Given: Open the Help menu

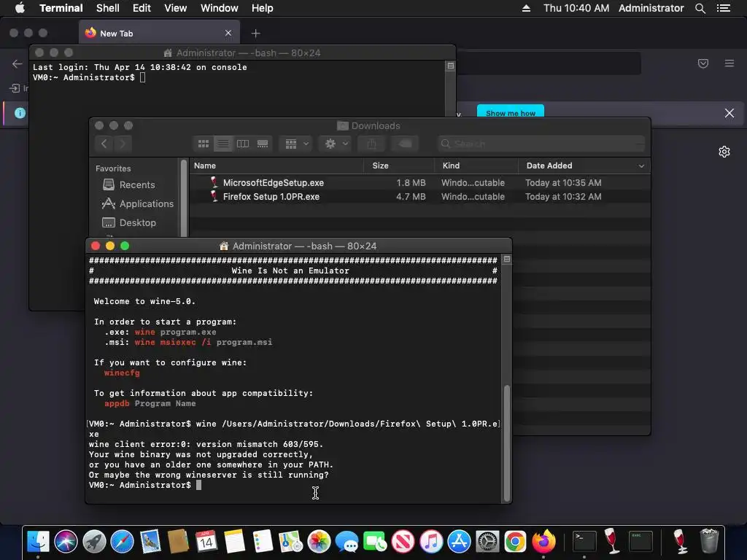Looking at the screenshot, I should tap(263, 8).
